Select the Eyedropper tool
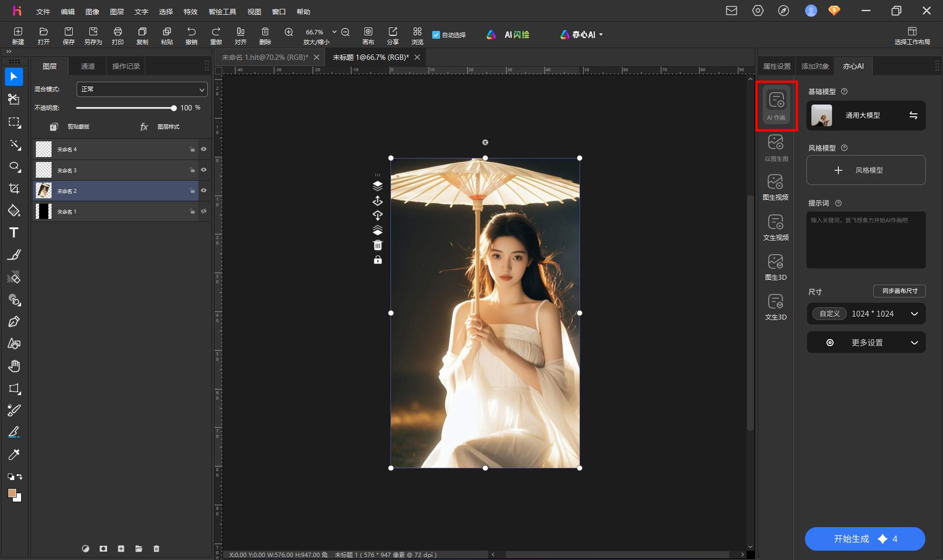943x560 pixels. click(14, 455)
